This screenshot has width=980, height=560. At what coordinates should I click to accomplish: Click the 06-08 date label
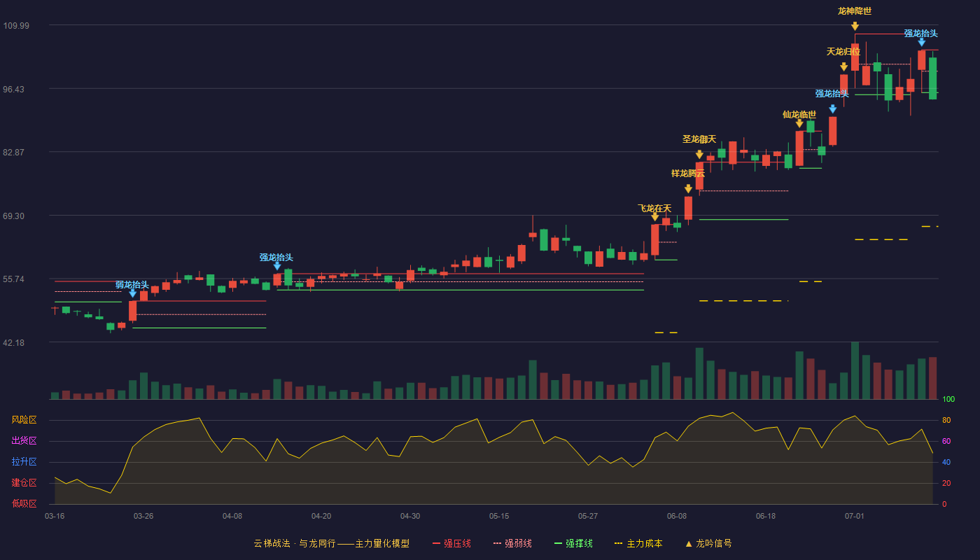[677, 516]
